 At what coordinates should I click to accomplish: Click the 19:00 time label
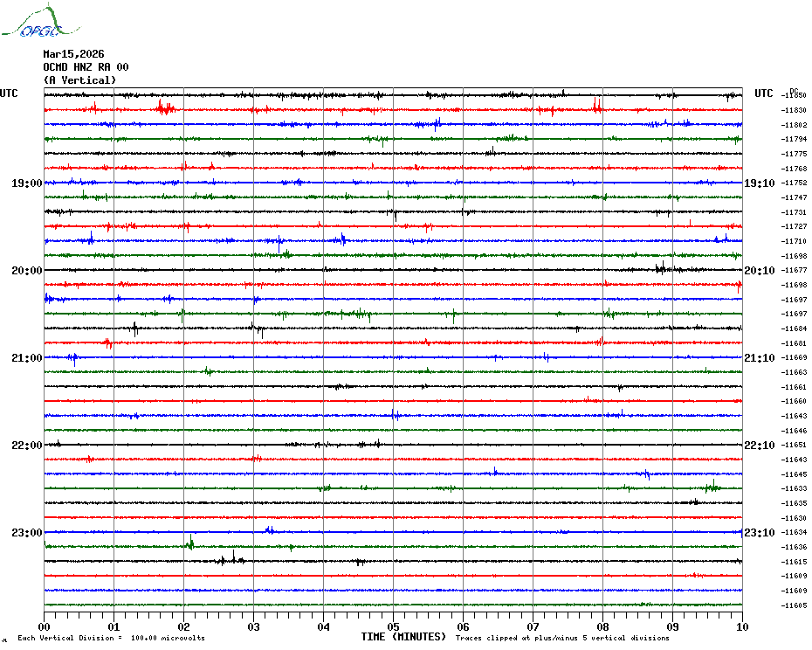[27, 183]
